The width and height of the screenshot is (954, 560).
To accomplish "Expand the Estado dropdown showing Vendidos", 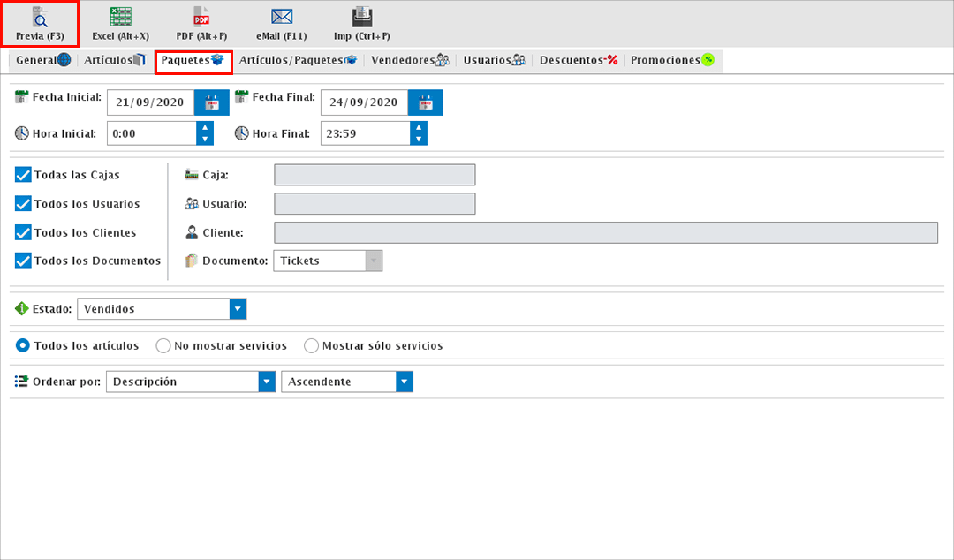I will (237, 309).
